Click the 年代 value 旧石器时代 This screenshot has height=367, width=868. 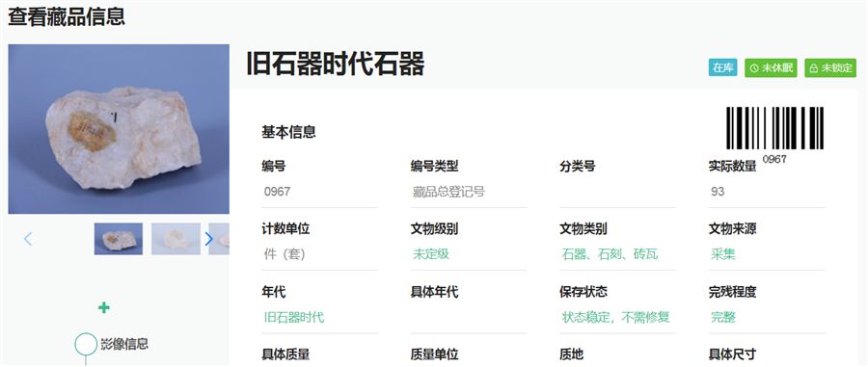coord(294,317)
